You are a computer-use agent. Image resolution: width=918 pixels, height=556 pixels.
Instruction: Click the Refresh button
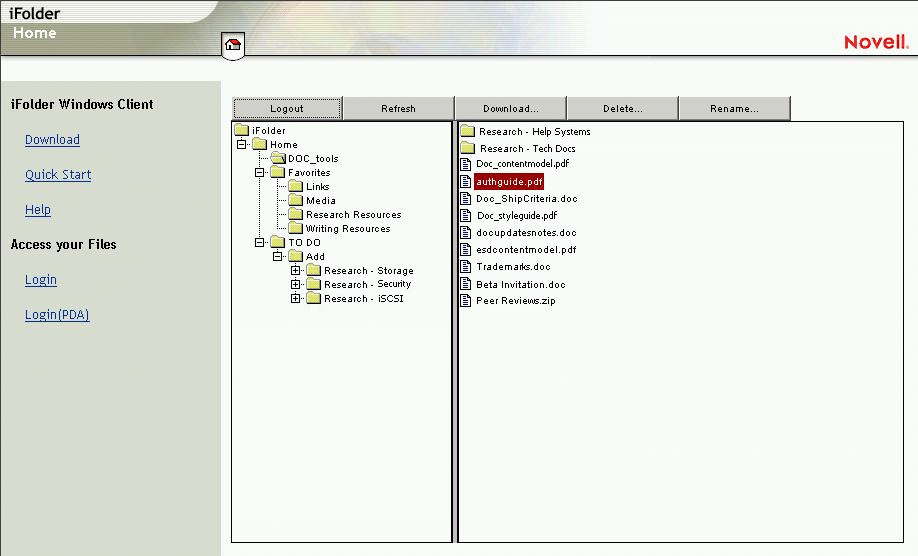tap(398, 108)
